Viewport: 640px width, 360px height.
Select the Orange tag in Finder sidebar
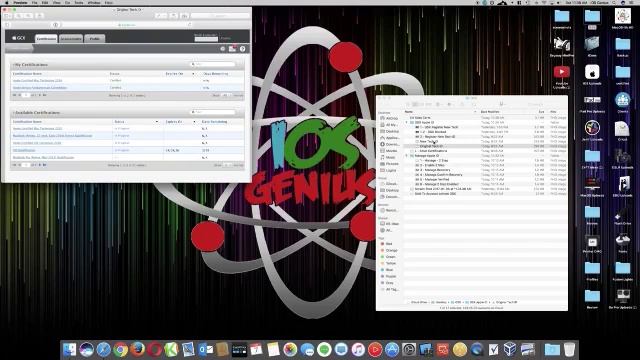tap(389, 251)
